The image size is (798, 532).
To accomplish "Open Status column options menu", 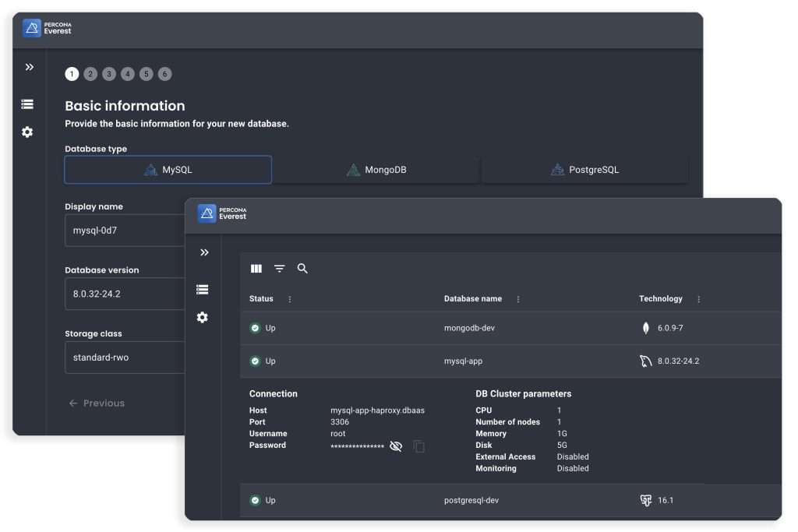I will (x=290, y=299).
